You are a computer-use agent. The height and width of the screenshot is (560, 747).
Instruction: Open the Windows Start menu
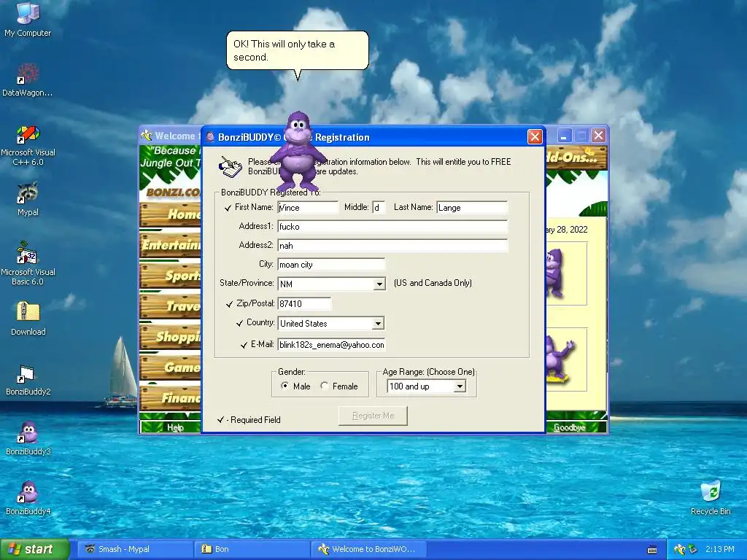click(35, 550)
